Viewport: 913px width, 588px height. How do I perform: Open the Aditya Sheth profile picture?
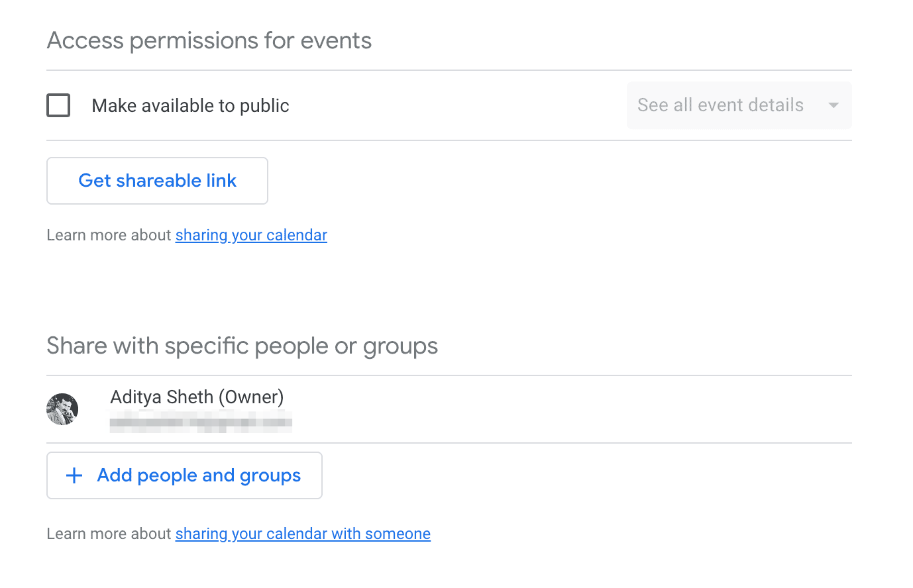(x=62, y=409)
